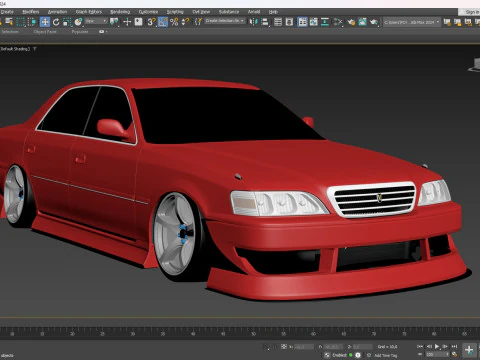Open the Material Editor icon
Image resolution: width=480 pixels, height=360 pixels.
point(338,22)
